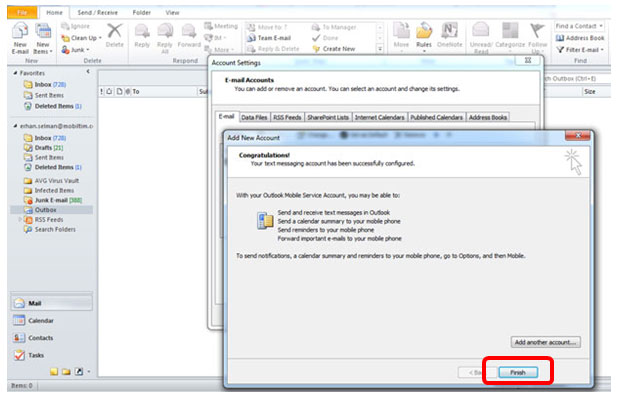Click the OneNote ribbon icon

(449, 35)
